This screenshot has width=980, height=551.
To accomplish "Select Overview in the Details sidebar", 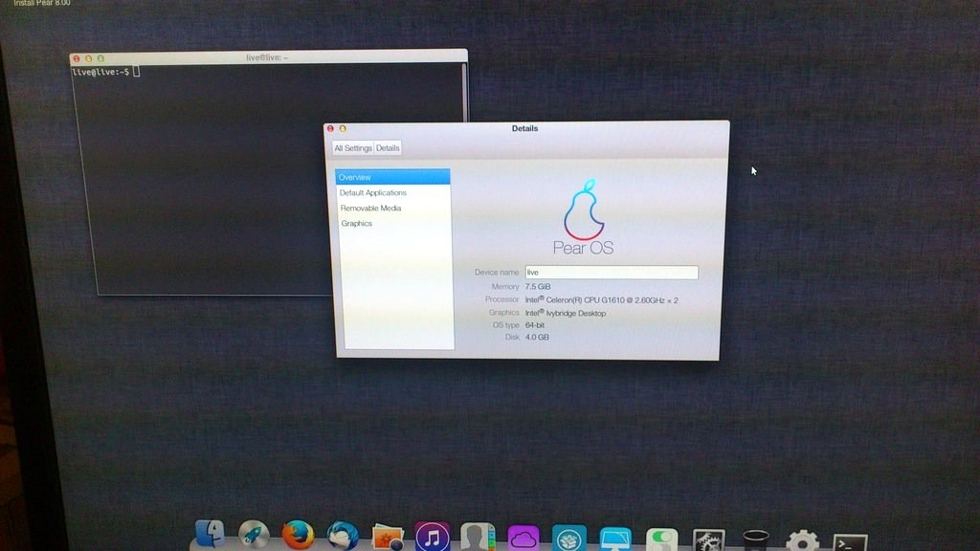I will point(392,177).
